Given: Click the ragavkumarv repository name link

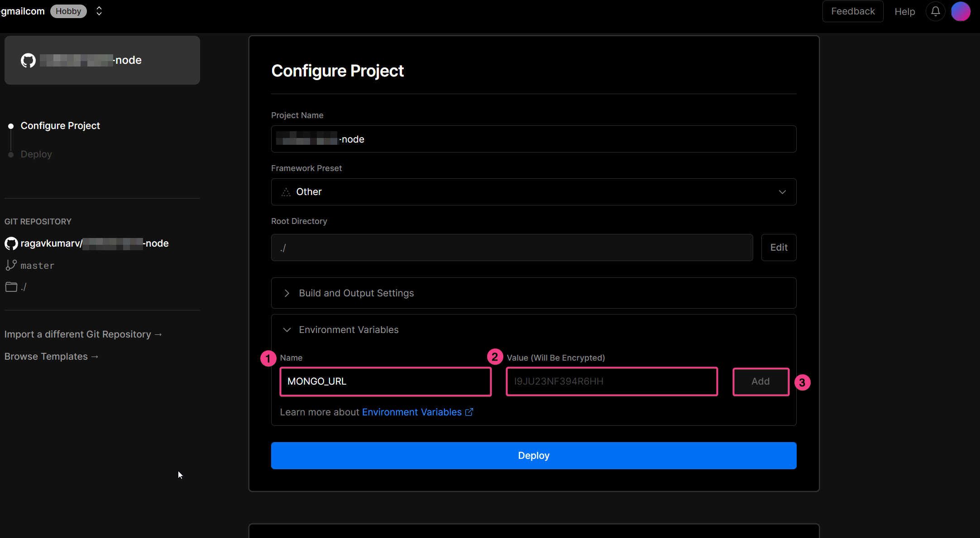Looking at the screenshot, I should pyautogui.click(x=95, y=243).
